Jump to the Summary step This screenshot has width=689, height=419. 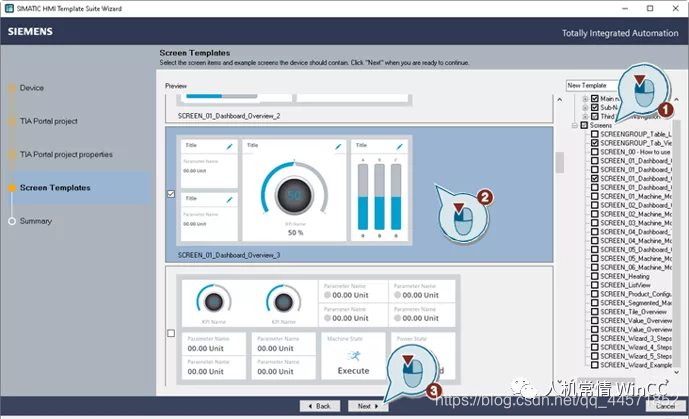coord(36,221)
